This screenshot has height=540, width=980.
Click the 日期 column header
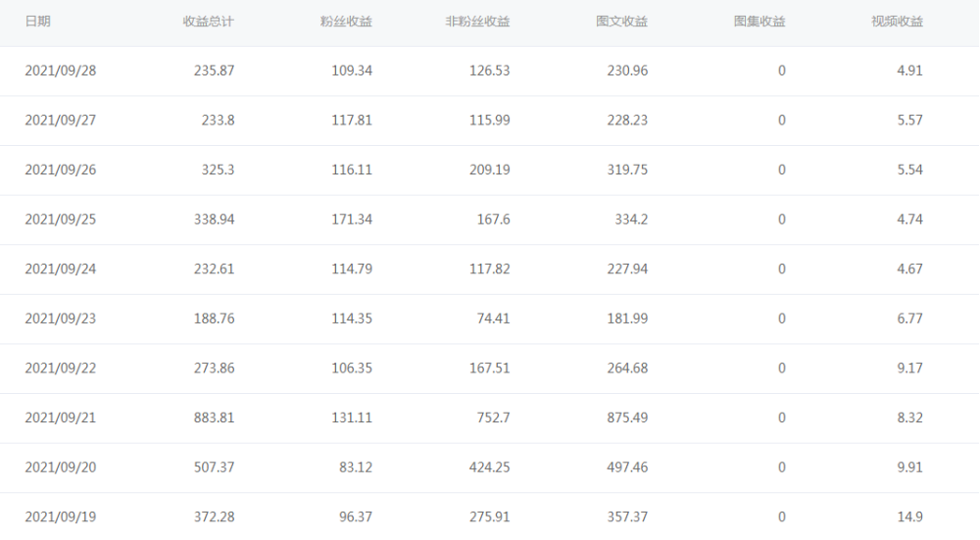click(x=37, y=22)
